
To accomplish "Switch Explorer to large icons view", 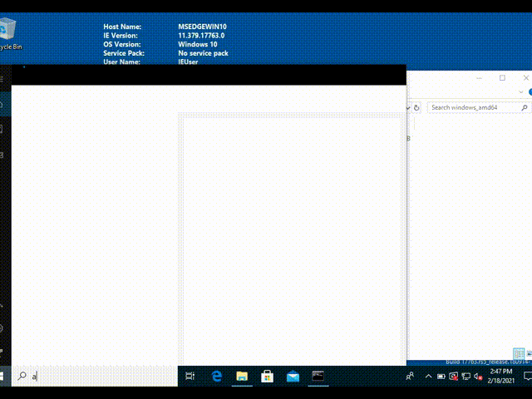I will point(529,354).
